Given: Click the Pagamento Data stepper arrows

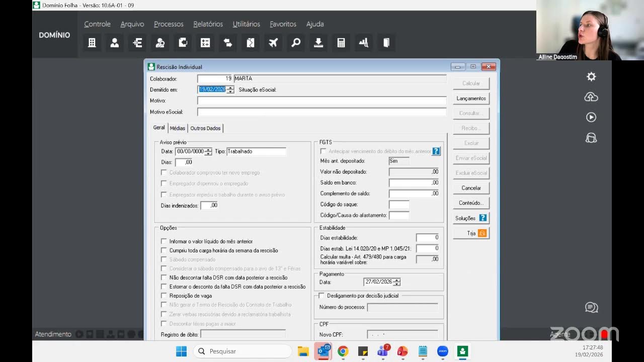Looking at the screenshot, I should click(x=397, y=282).
